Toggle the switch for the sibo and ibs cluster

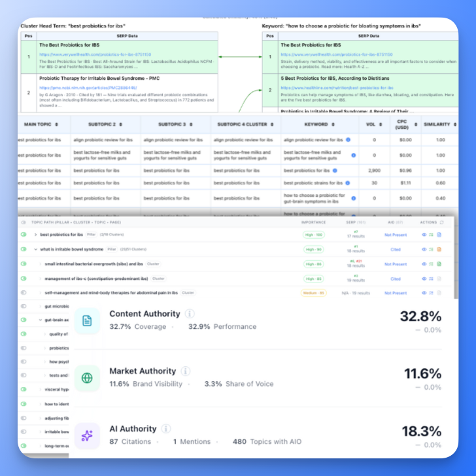tap(24, 263)
